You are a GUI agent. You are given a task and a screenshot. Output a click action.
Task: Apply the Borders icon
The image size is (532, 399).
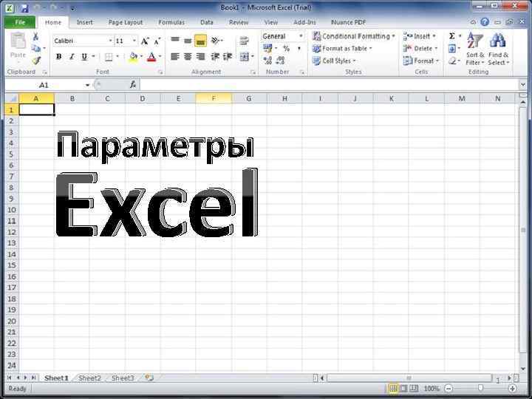coord(109,57)
